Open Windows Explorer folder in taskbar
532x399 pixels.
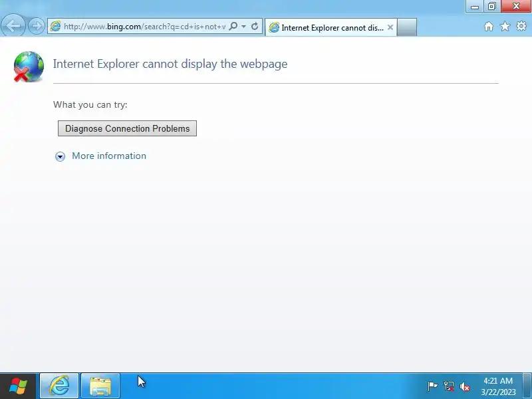point(100,386)
